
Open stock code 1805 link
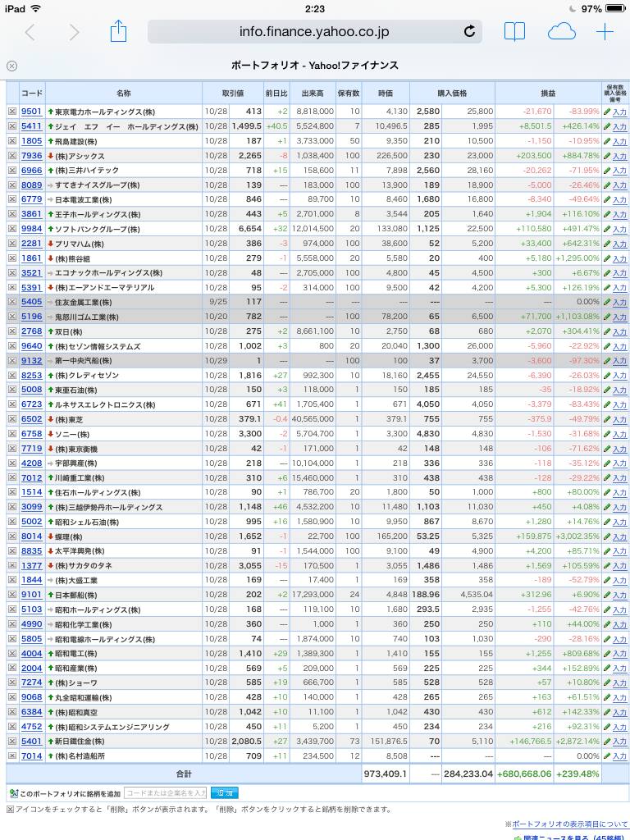pyautogui.click(x=32, y=141)
